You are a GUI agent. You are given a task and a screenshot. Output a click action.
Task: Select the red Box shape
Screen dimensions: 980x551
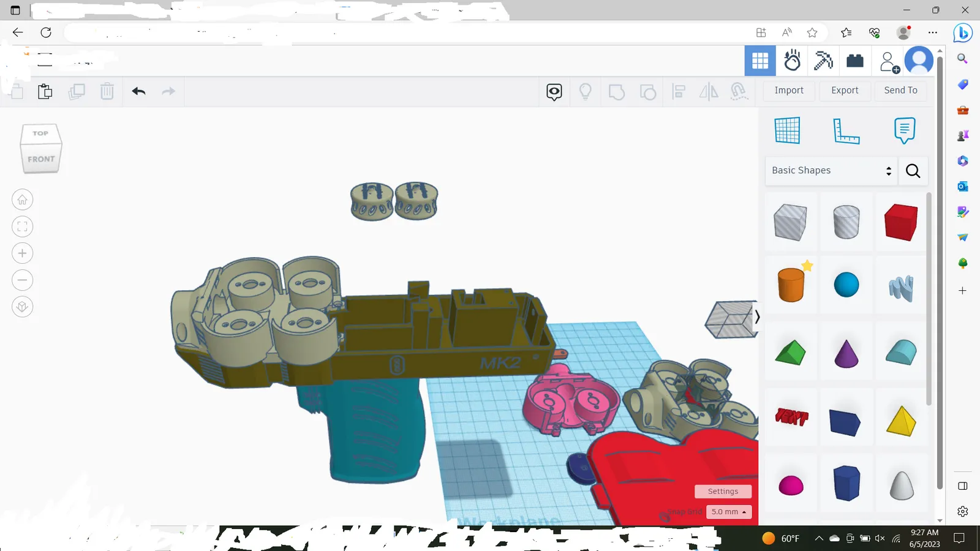click(x=900, y=222)
